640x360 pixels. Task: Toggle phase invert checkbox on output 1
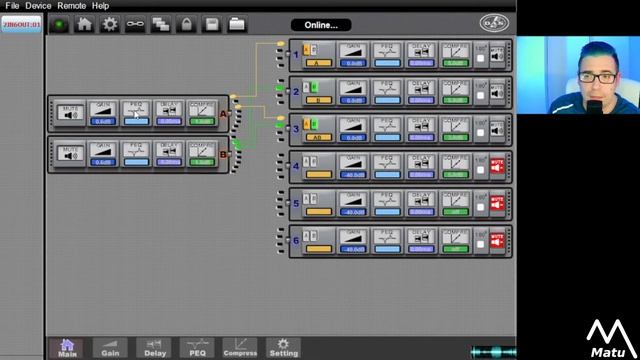point(480,58)
